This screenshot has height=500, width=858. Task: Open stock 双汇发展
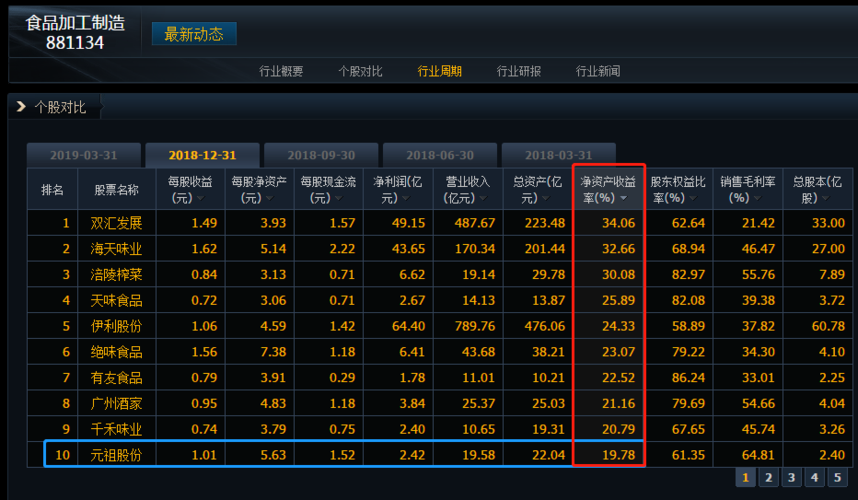(x=116, y=223)
